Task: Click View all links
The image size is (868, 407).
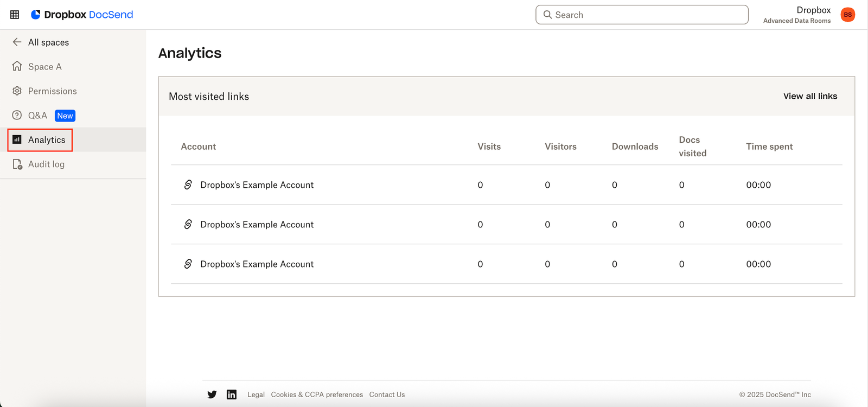Action: (x=810, y=96)
